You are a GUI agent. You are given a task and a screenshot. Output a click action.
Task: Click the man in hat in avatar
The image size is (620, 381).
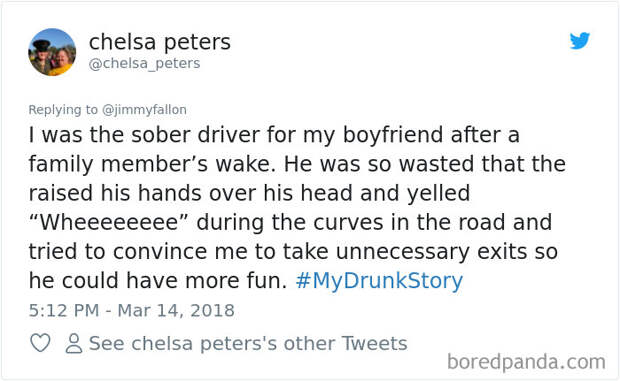[42, 53]
